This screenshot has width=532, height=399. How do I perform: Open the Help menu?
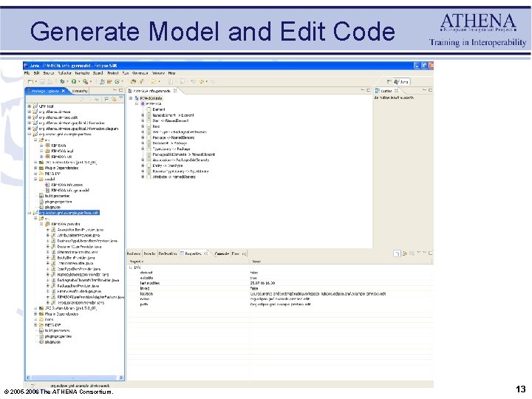coord(171,73)
